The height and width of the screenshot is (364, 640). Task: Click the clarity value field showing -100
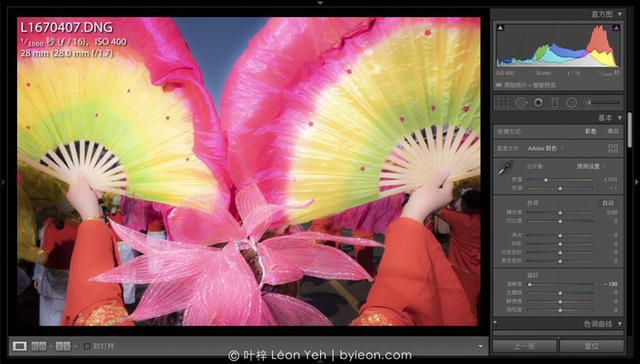coord(611,284)
